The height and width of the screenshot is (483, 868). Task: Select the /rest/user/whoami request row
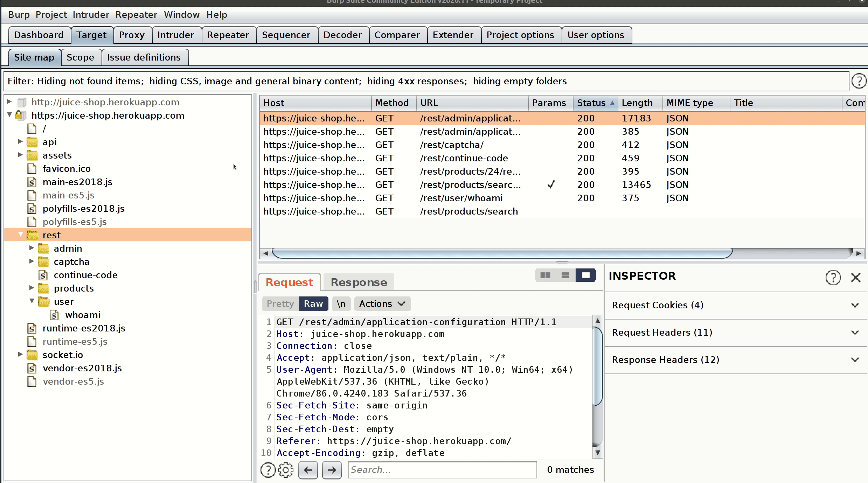coord(562,198)
